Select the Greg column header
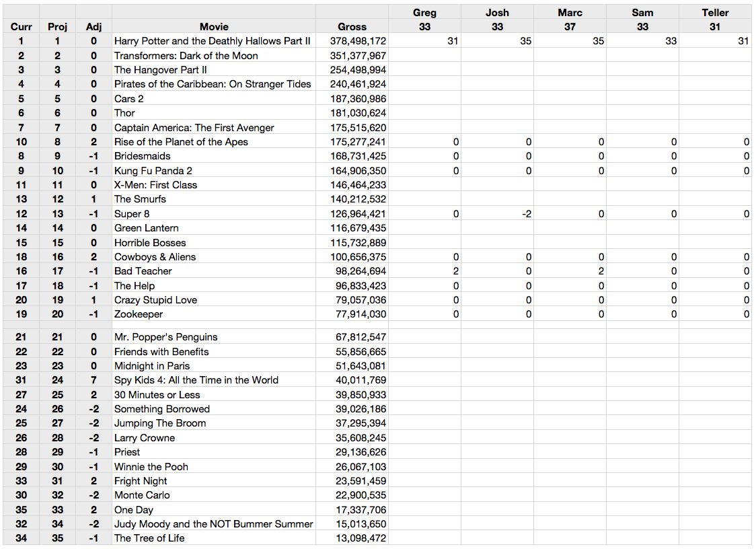 [x=425, y=13]
